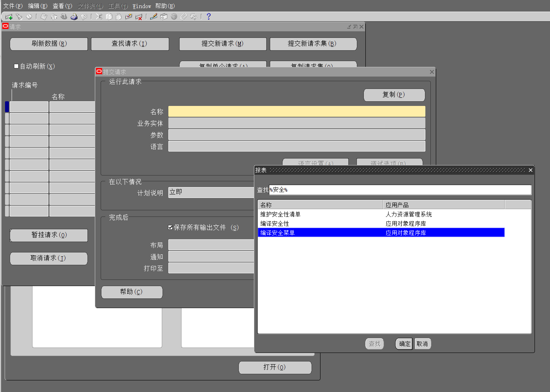Click the Attachments paperclip icon
Image resolution: width=550 pixels, height=392 pixels.
point(183,17)
